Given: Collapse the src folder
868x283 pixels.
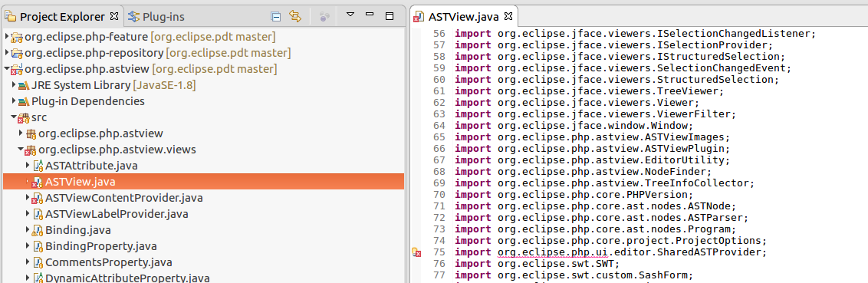Looking at the screenshot, I should tap(14, 117).
